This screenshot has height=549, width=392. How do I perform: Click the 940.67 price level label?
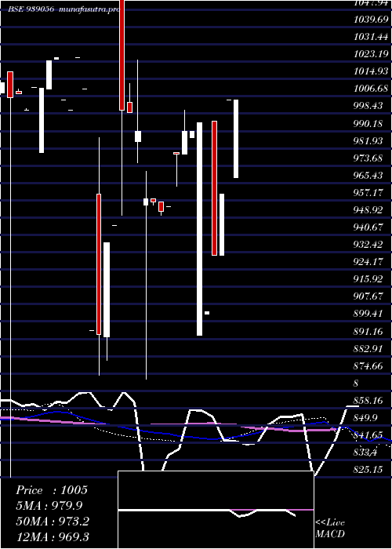[368, 227]
